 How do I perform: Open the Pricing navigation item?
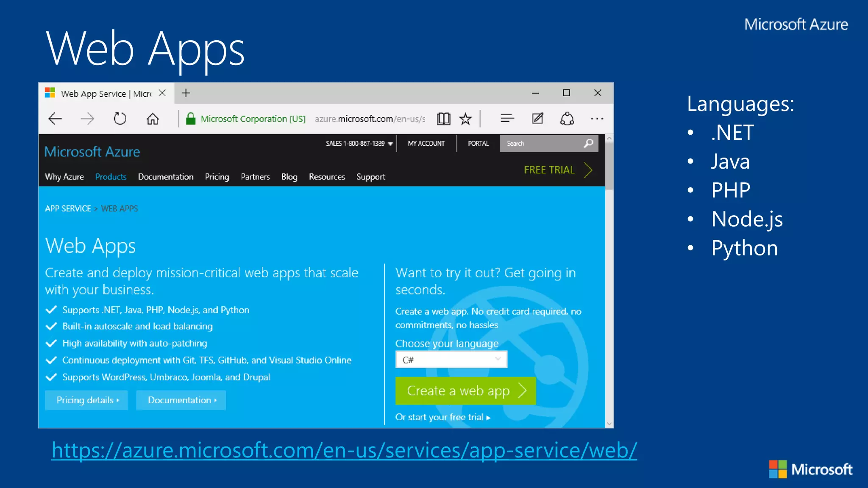pyautogui.click(x=217, y=177)
